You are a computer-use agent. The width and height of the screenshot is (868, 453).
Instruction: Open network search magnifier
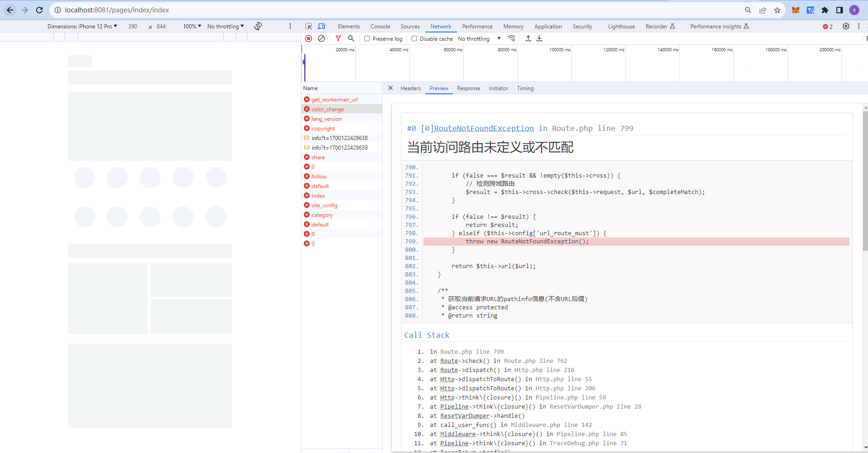(x=351, y=38)
